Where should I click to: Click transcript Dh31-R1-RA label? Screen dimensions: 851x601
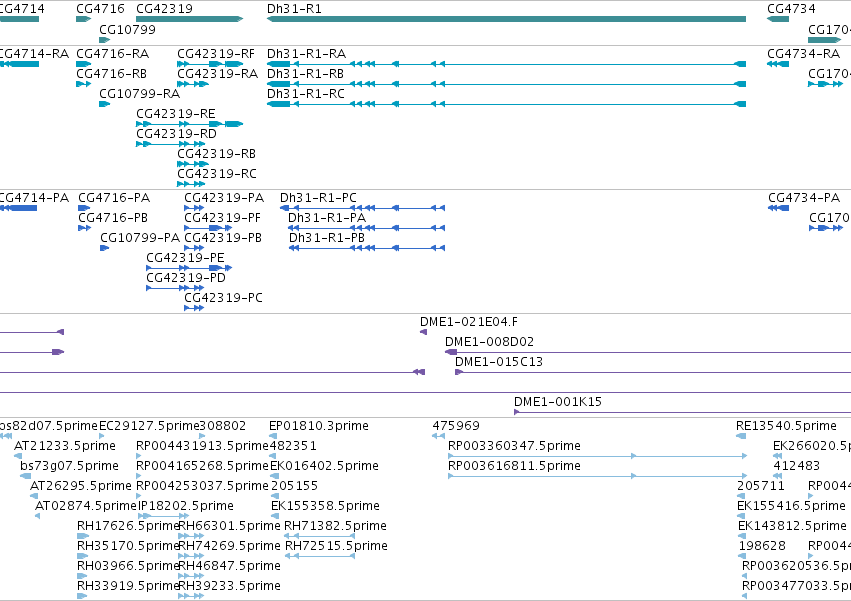(306, 54)
